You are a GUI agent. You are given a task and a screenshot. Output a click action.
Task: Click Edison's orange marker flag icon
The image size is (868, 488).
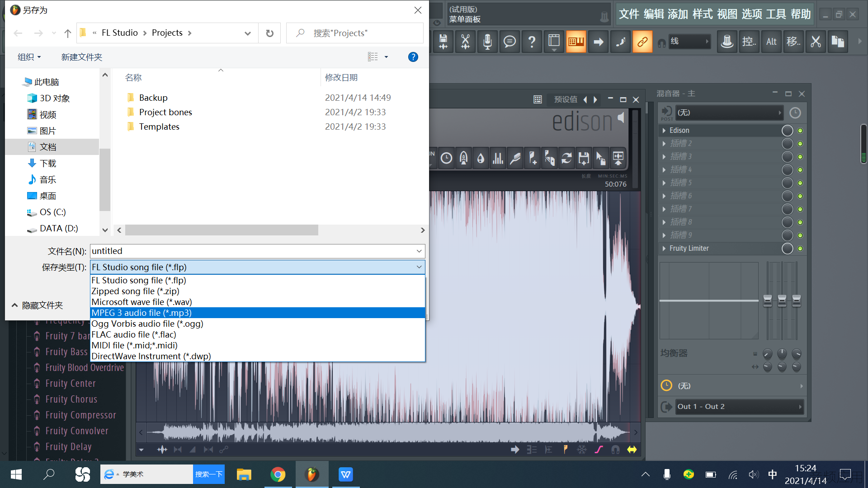point(565,450)
